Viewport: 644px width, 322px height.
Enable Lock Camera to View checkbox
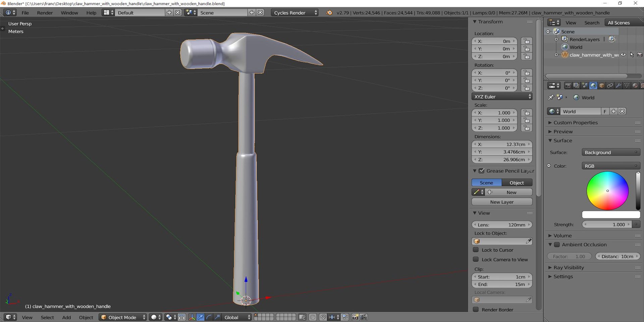click(476, 259)
